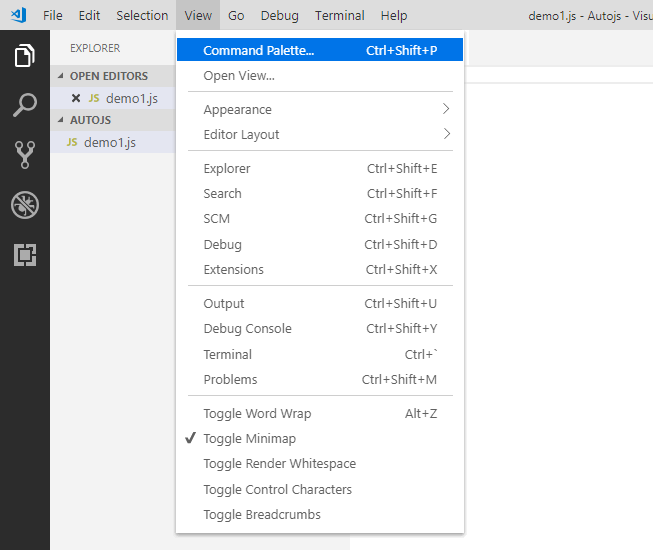Click the VS Code logo icon
653x550 pixels.
(x=19, y=15)
